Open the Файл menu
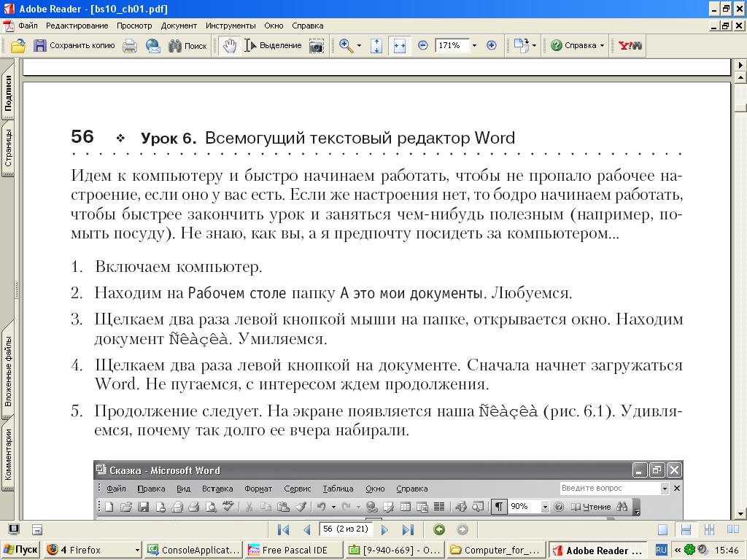 [x=28, y=26]
